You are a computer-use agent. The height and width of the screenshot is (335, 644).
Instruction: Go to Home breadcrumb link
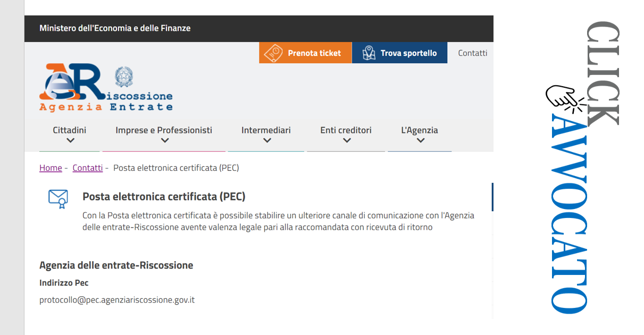(51, 168)
